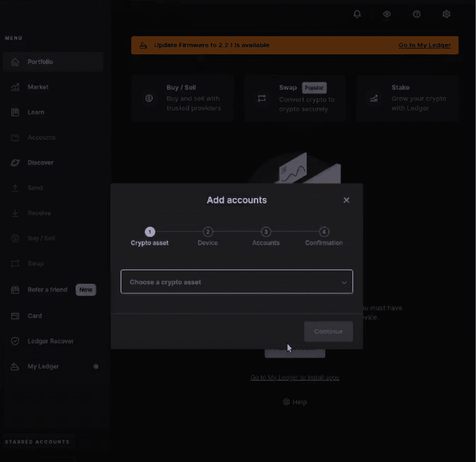The width and height of the screenshot is (476, 462).
Task: Click the Go to My Ledger link in the banner
Action: pos(424,45)
